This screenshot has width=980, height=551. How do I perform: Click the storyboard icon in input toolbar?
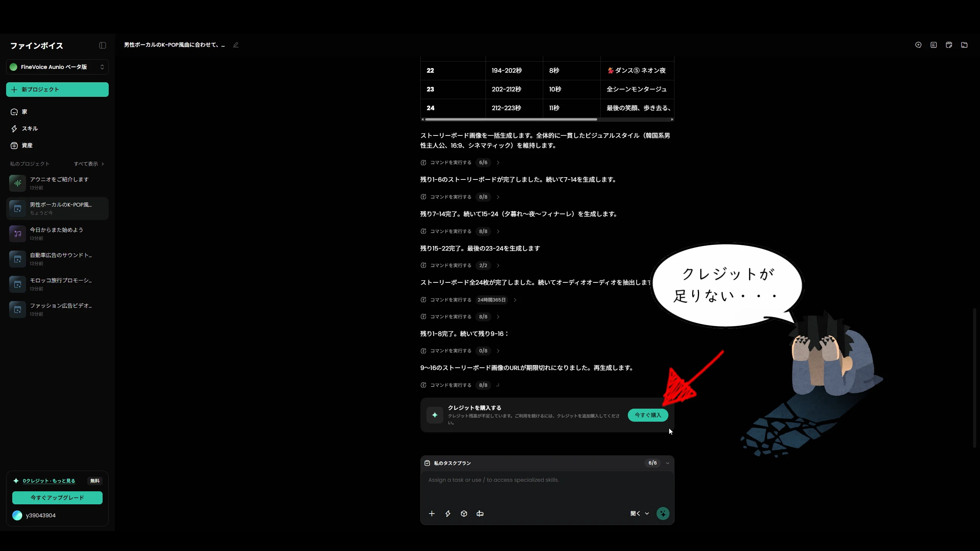click(x=480, y=514)
